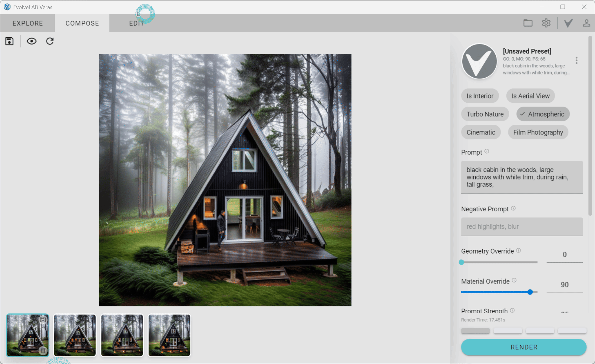Click the Negative Prompt info tooltip

point(514,208)
